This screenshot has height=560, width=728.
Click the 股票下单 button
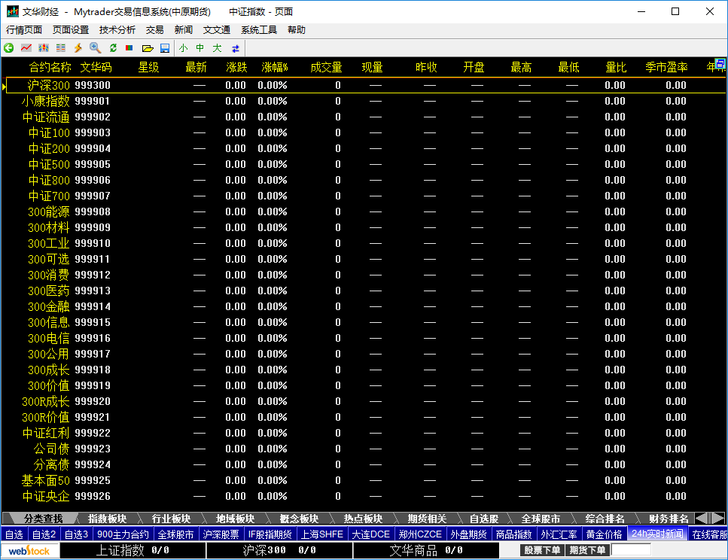pos(542,550)
